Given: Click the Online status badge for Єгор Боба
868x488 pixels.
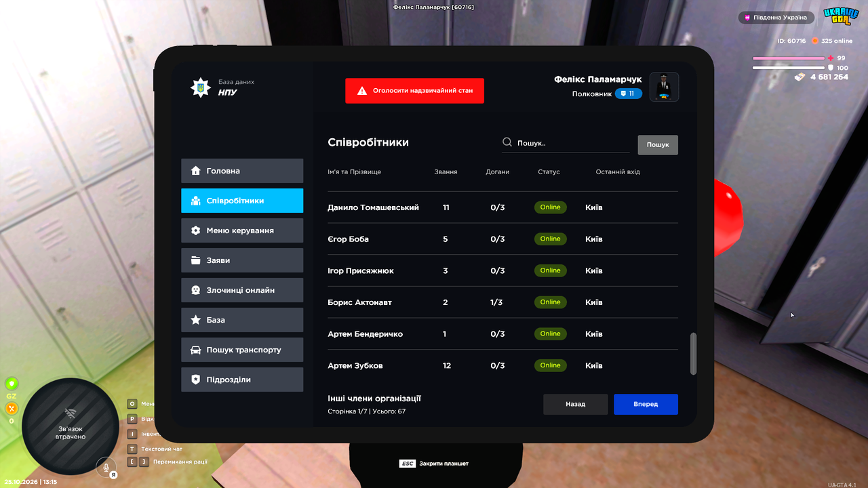Looking at the screenshot, I should (551, 239).
